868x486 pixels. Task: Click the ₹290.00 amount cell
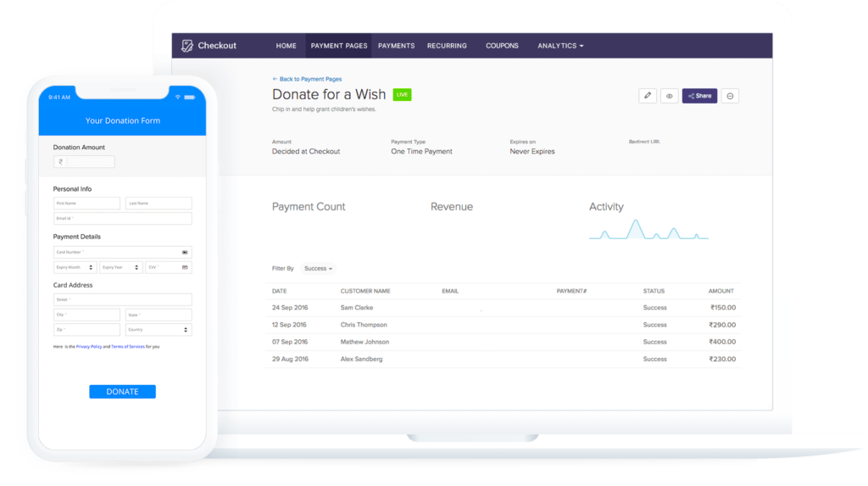722,325
